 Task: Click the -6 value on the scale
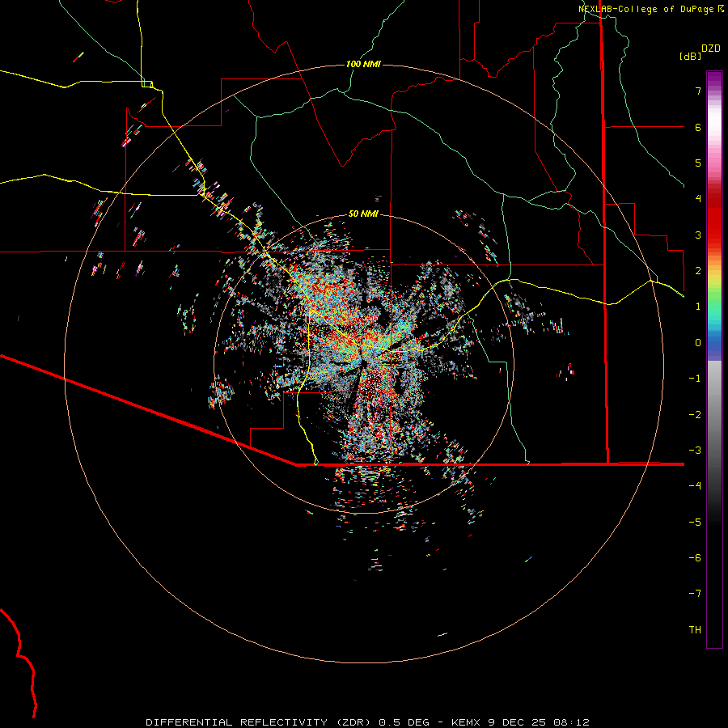[695, 558]
